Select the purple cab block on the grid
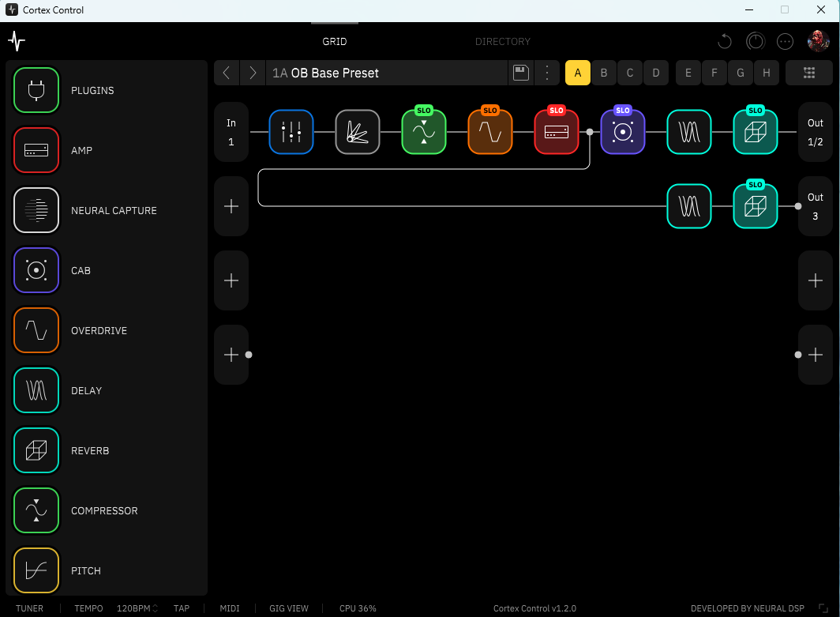This screenshot has width=840, height=617. tap(622, 132)
